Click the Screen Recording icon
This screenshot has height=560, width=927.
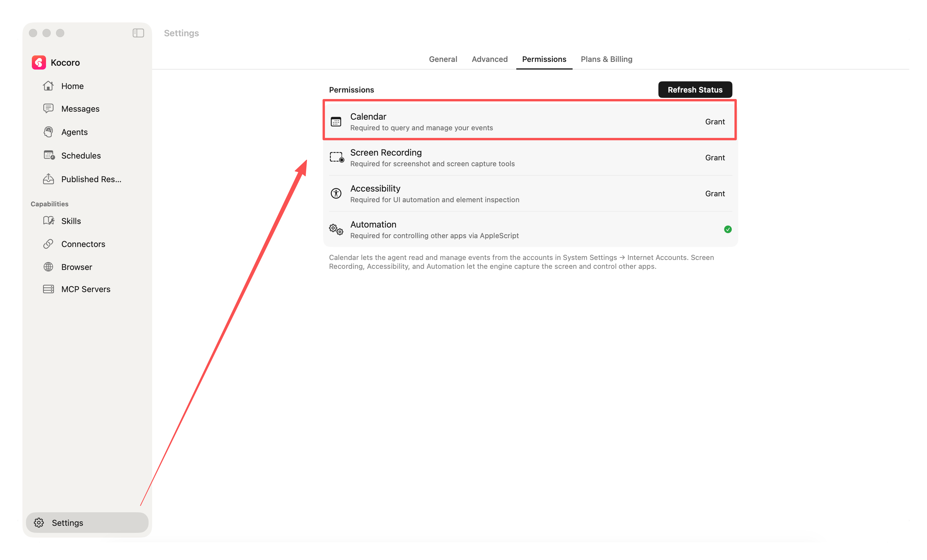coord(337,158)
